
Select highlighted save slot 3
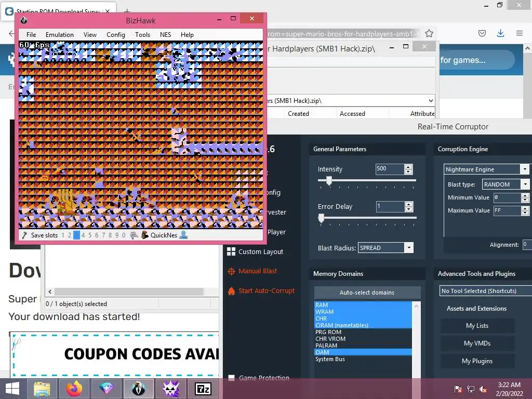[76, 235]
